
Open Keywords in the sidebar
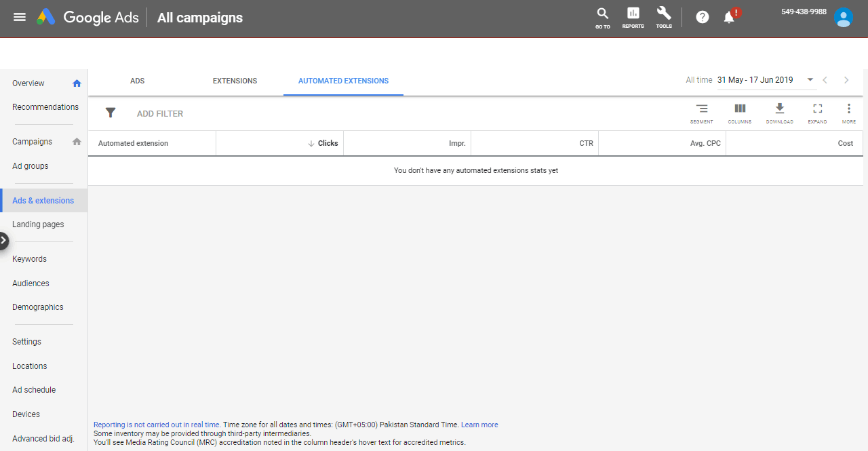(29, 259)
